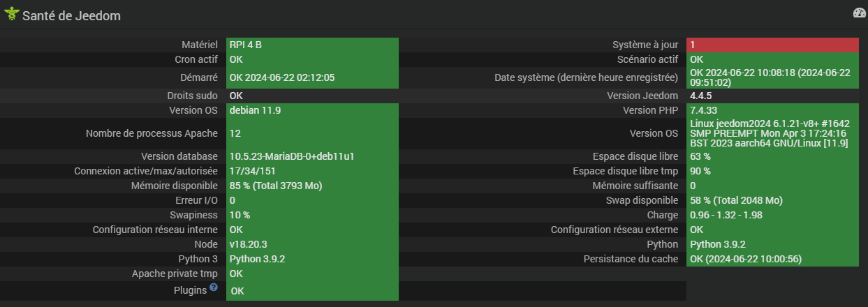Click the 'Santé de Jeedom' title
This screenshot has height=307, width=868.
point(71,15)
